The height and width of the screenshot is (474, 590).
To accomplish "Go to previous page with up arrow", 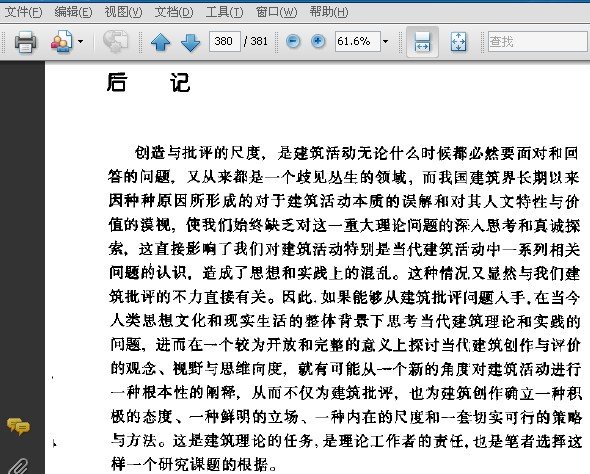I will (x=161, y=42).
